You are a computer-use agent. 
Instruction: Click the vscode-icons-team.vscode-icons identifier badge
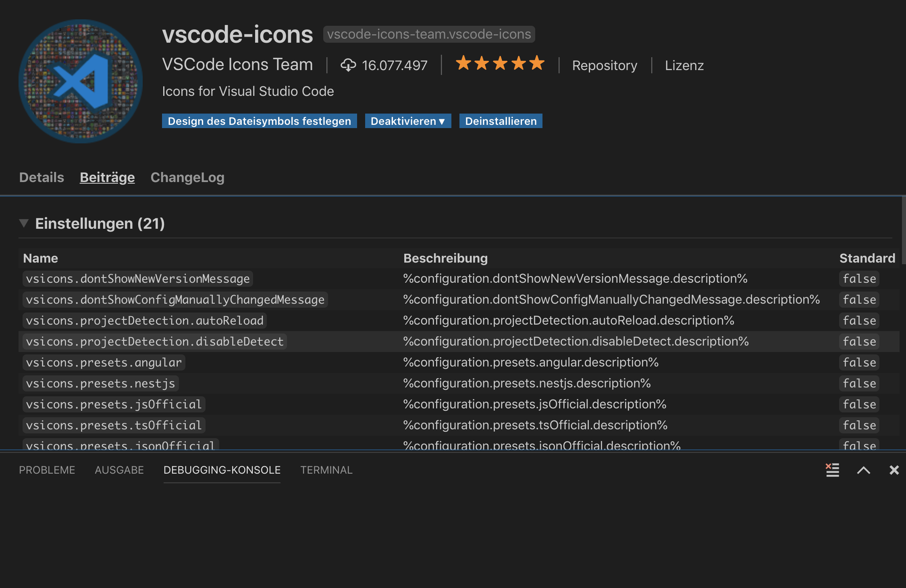coord(429,34)
